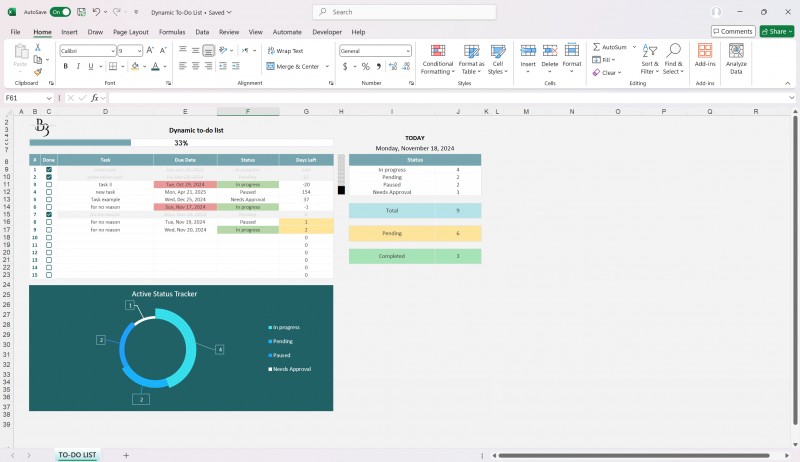This screenshot has width=800, height=462.
Task: Click the Wrap Text button
Action: (286, 51)
